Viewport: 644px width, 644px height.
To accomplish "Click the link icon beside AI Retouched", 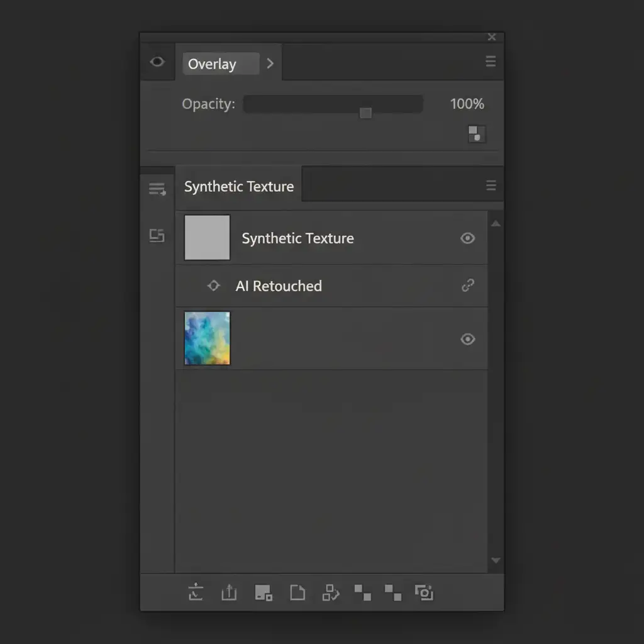I will (x=467, y=286).
